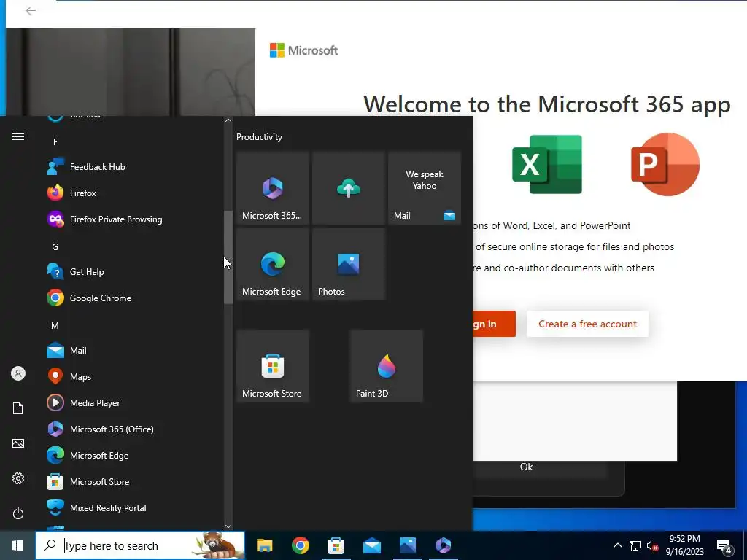This screenshot has width=747, height=560.
Task: Show hidden system tray icons
Action: point(617,545)
